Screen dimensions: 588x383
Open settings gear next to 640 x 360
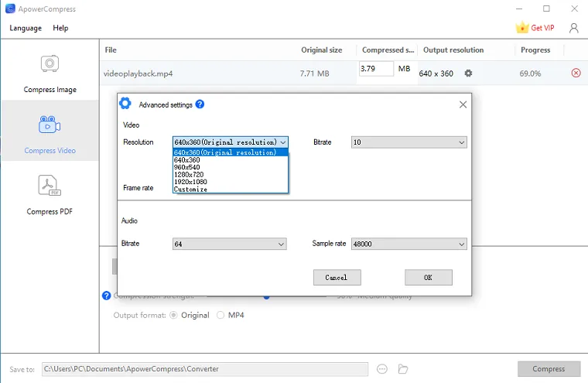pos(468,74)
